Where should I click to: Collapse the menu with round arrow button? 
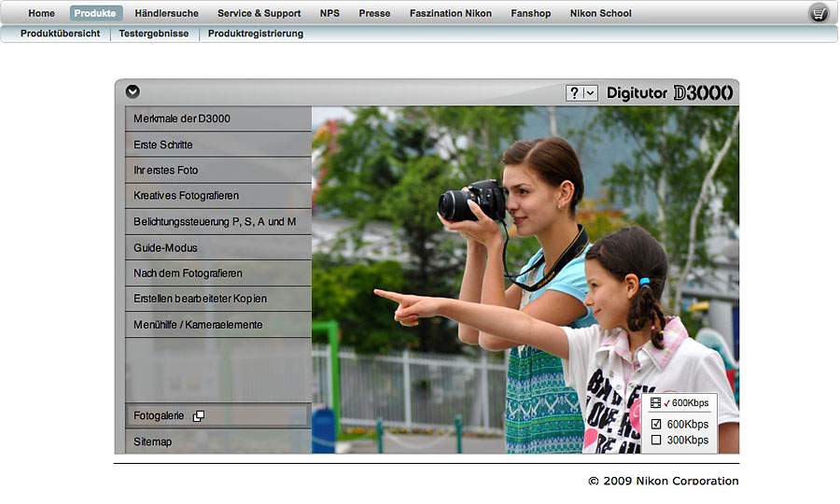[133, 91]
